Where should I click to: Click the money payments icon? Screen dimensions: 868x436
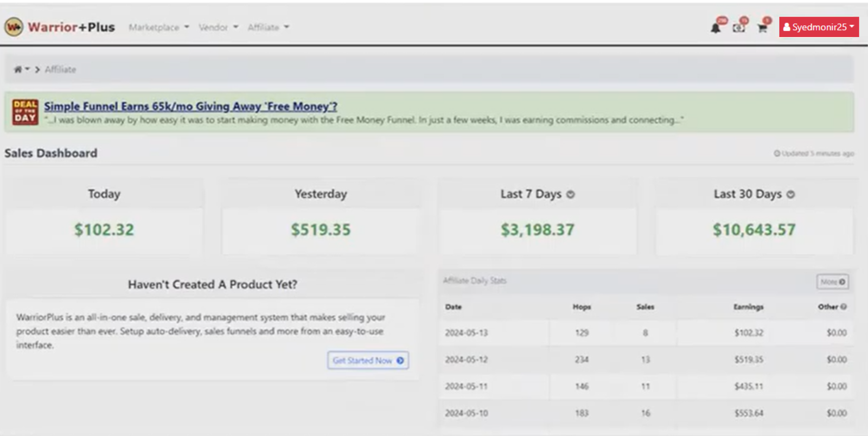(x=738, y=28)
